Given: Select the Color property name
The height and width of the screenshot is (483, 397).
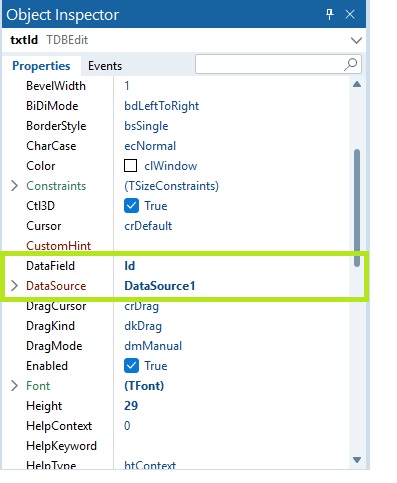Looking at the screenshot, I should pos(41,166).
